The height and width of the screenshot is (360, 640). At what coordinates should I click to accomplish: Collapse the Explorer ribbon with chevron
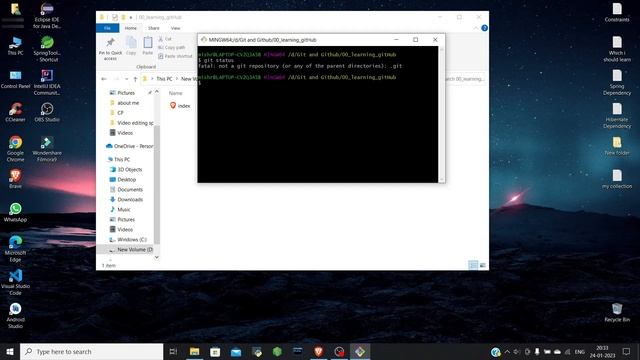(476, 28)
